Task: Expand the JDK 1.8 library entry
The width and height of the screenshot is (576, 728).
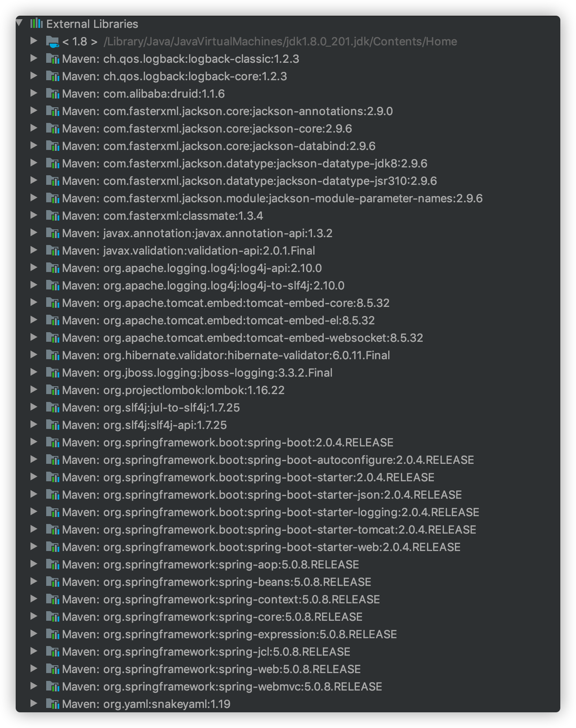Action: tap(34, 41)
